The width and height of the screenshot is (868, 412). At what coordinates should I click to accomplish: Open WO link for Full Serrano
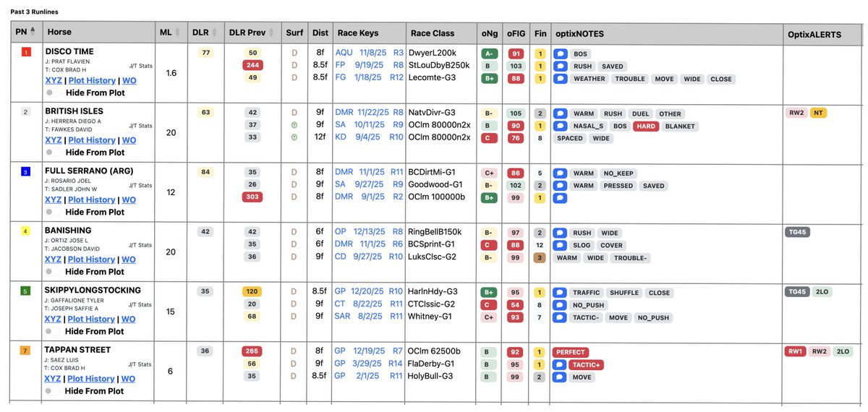(x=129, y=199)
